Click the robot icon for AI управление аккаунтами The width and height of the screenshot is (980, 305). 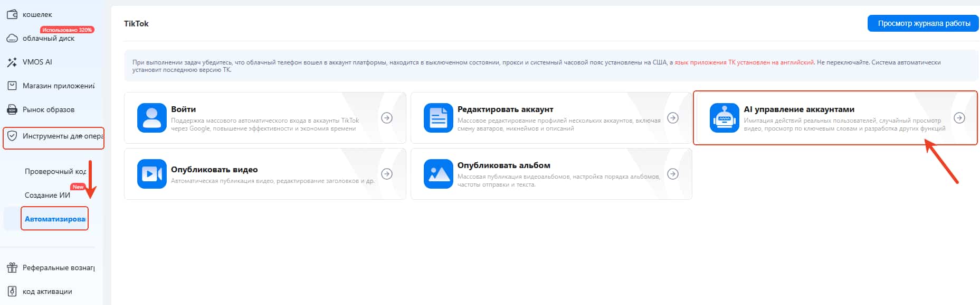tap(724, 118)
